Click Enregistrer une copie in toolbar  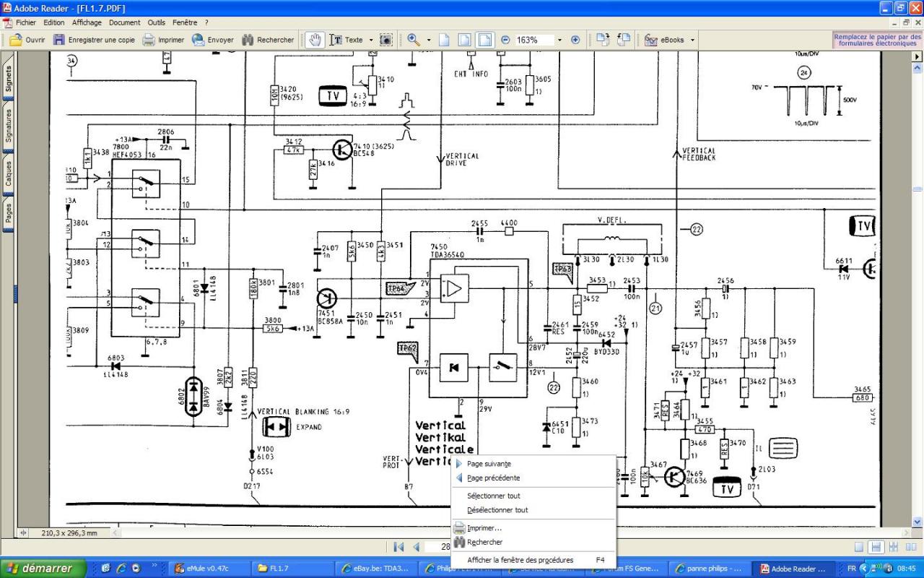[x=93, y=40]
